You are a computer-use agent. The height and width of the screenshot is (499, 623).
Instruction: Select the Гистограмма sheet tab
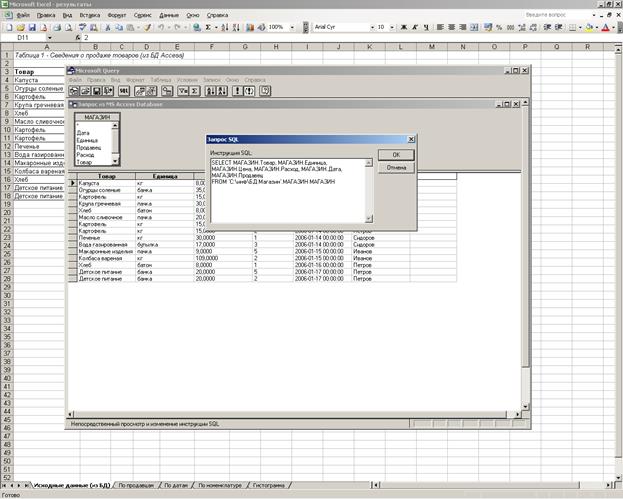[x=269, y=485]
